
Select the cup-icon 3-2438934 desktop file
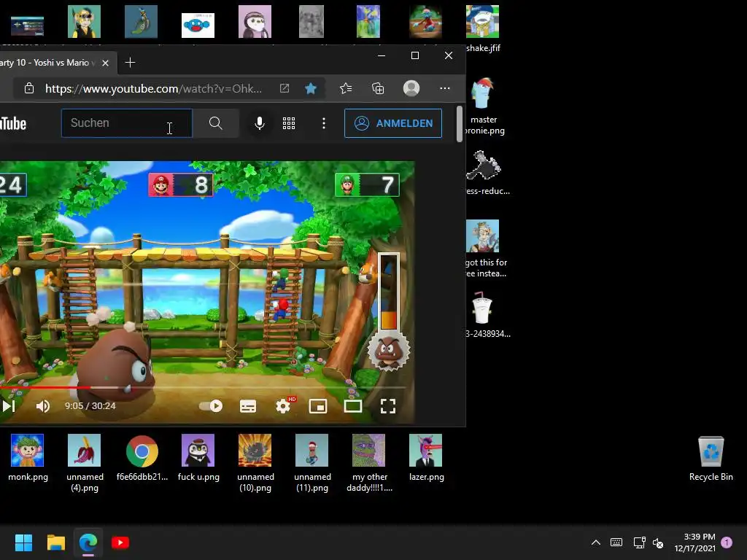coord(486,315)
